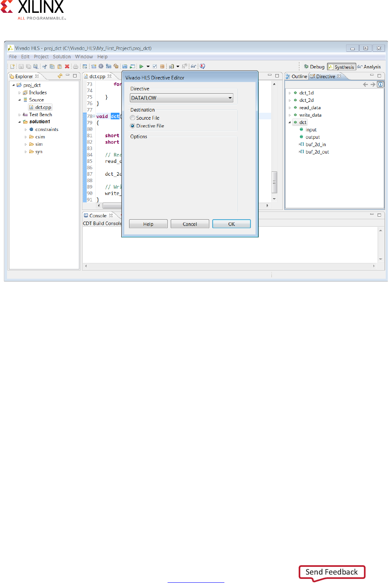Click the editor horizontal scrollbar thumb
The width and height of the screenshot is (392, 587).
(x=112, y=206)
